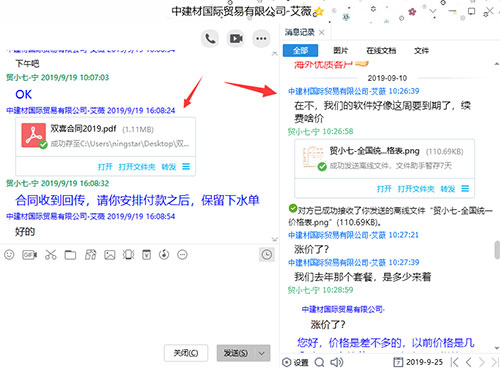Click the speaker icon in message record footer
500x369 pixels.
(x=336, y=362)
